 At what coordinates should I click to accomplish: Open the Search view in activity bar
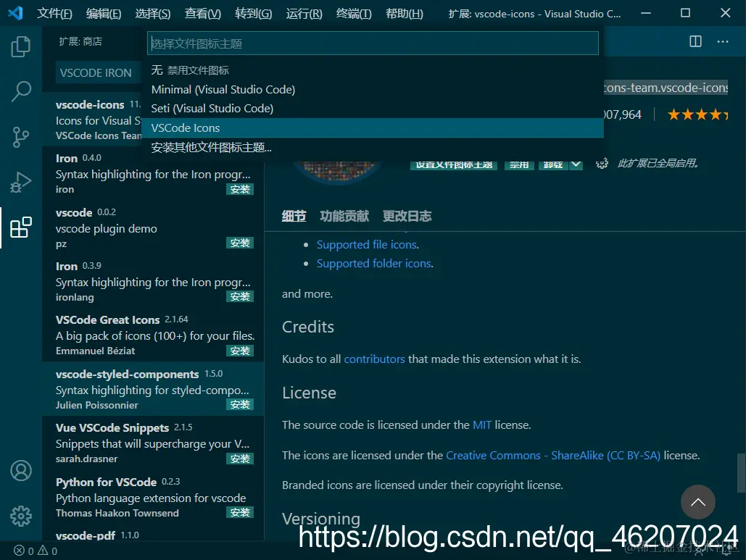point(21,91)
